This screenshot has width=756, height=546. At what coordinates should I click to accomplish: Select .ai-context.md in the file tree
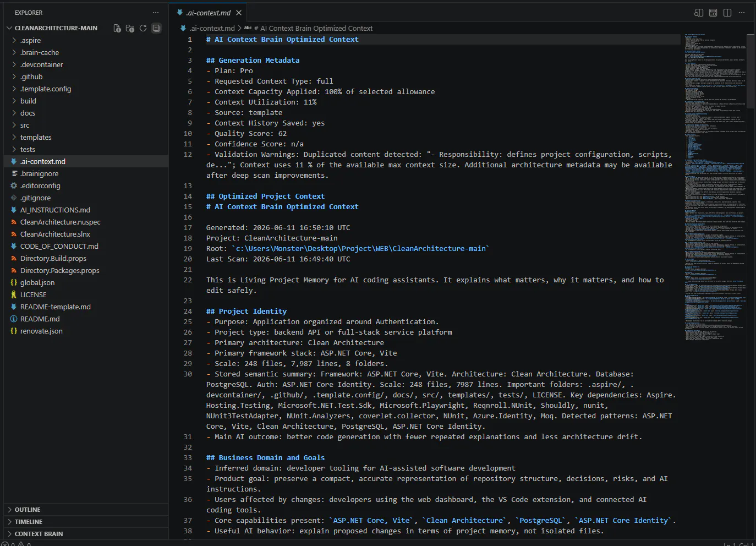pos(86,161)
